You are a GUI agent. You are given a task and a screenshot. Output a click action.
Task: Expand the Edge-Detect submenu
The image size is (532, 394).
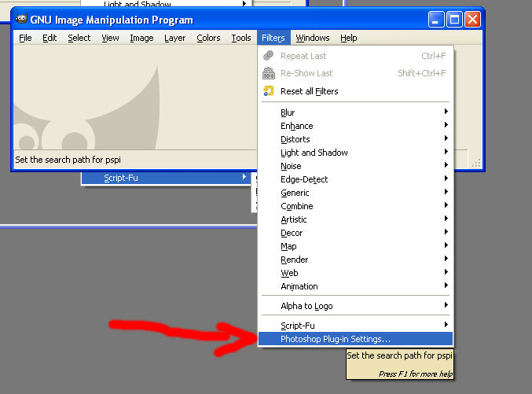355,179
